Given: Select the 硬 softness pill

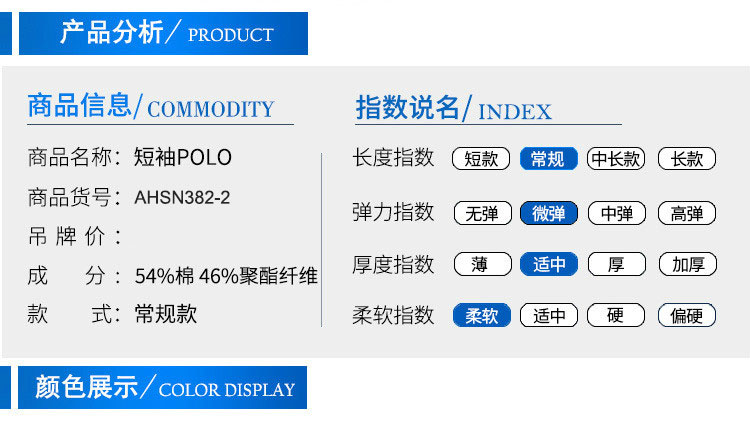Looking at the screenshot, I should click(x=617, y=316).
